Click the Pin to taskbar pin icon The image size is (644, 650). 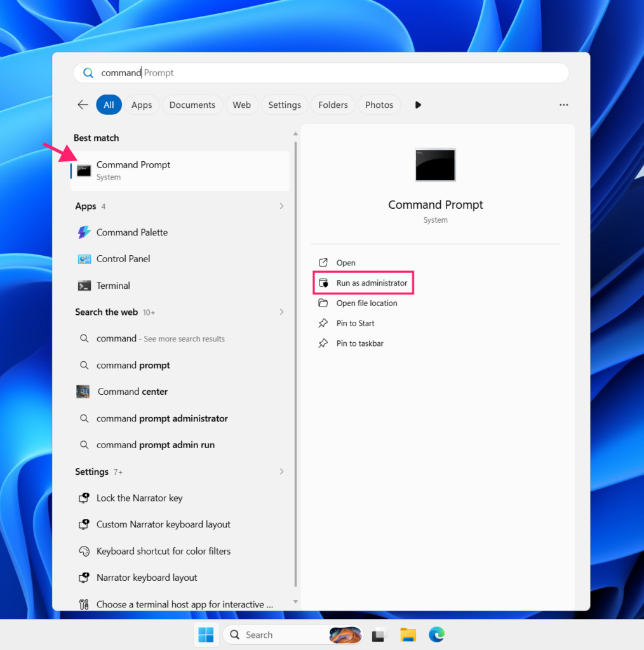tap(323, 343)
